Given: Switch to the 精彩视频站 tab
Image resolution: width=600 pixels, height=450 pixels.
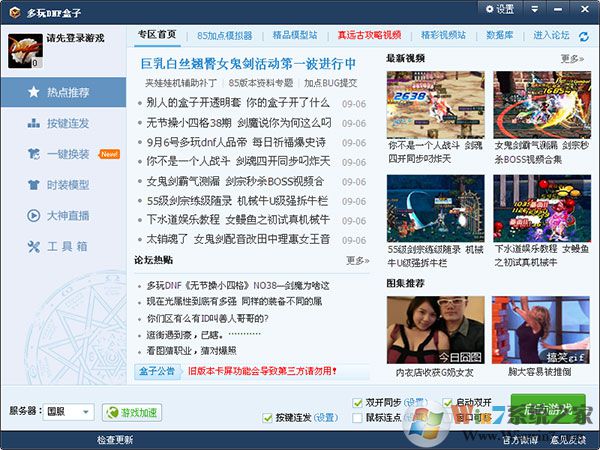Looking at the screenshot, I should pos(443,35).
